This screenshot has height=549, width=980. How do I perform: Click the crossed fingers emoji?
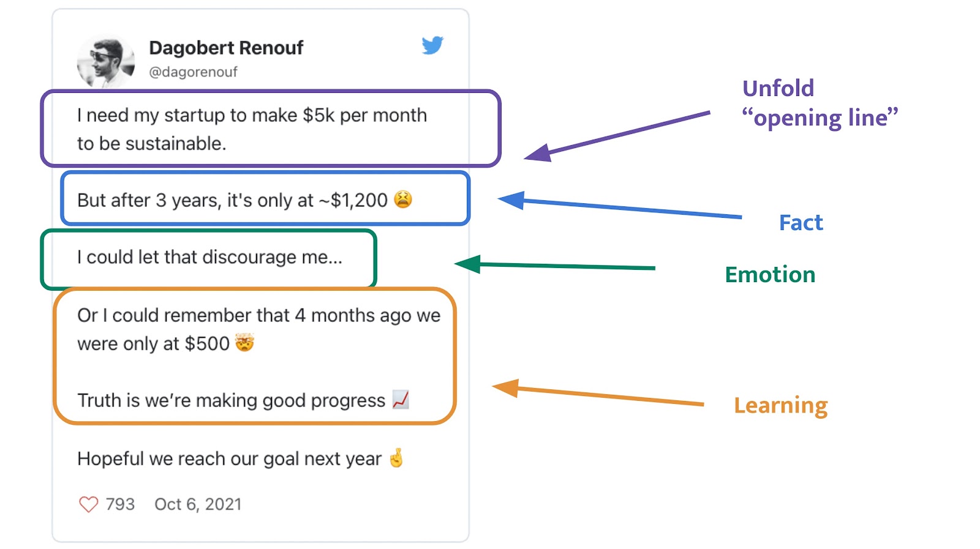pos(397,458)
